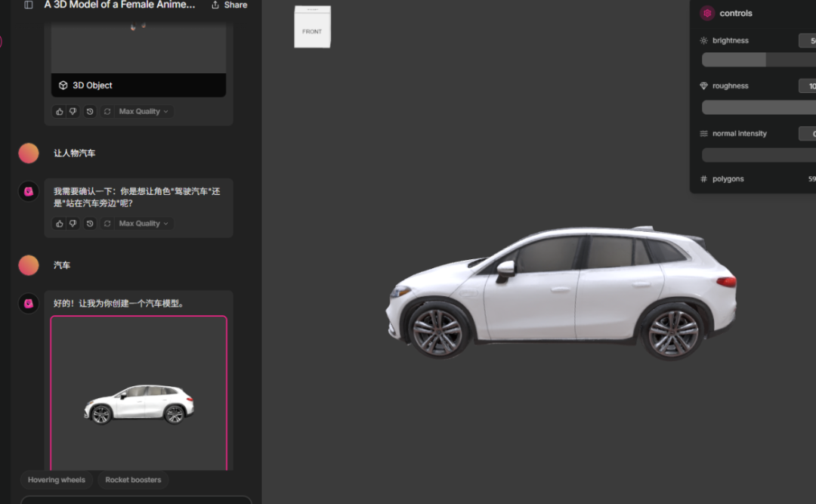Like the driving-or-standing clarification reply
The height and width of the screenshot is (504, 816).
[60, 224]
